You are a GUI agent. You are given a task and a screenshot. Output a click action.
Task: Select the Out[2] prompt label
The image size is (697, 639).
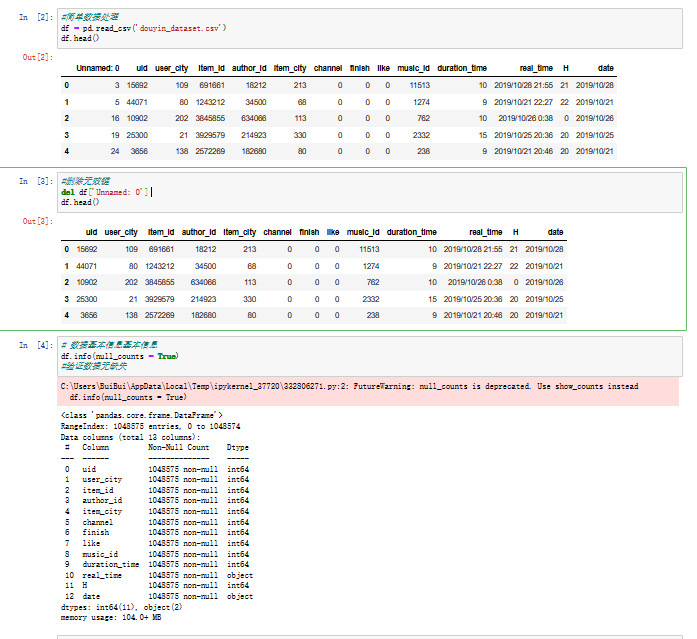(x=38, y=57)
